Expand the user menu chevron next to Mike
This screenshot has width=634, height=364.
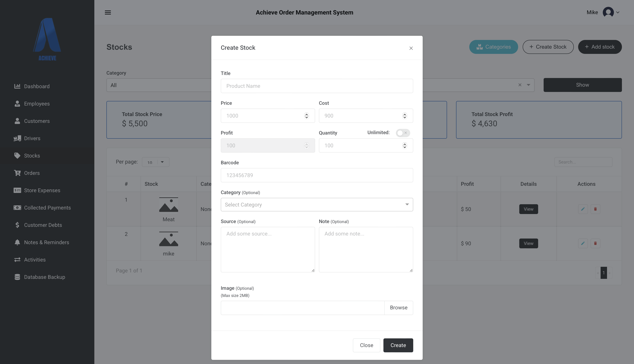618,12
